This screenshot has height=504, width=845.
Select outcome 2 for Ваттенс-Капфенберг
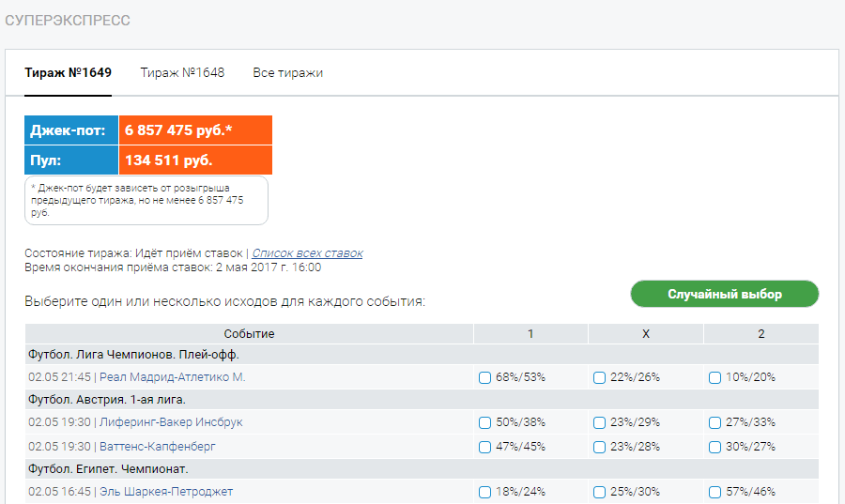coord(714,447)
